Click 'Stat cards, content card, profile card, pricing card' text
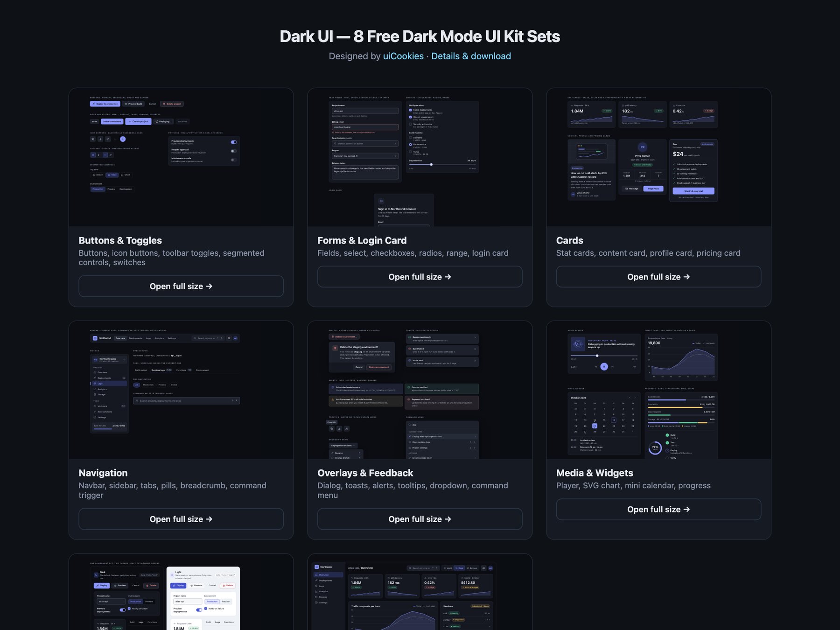840x630 pixels. point(648,253)
